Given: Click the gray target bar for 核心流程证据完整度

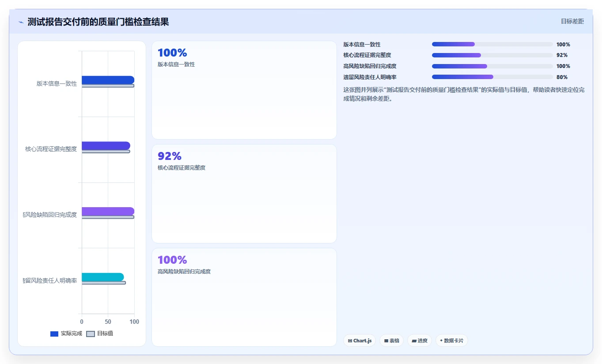Looking at the screenshot, I should pos(106,152).
